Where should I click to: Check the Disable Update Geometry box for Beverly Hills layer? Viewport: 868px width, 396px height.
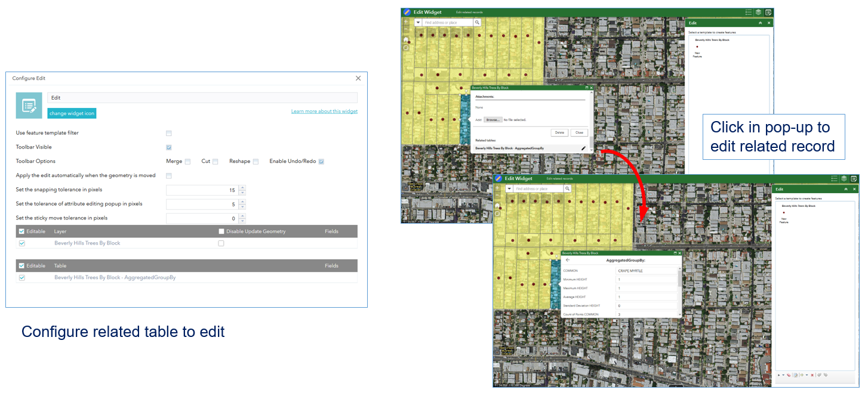click(x=221, y=243)
